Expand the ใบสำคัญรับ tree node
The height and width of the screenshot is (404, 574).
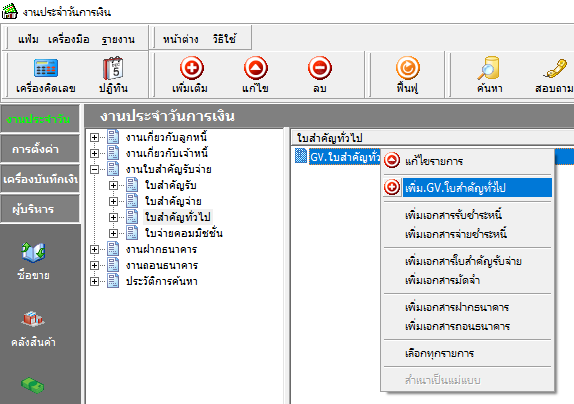click(113, 186)
